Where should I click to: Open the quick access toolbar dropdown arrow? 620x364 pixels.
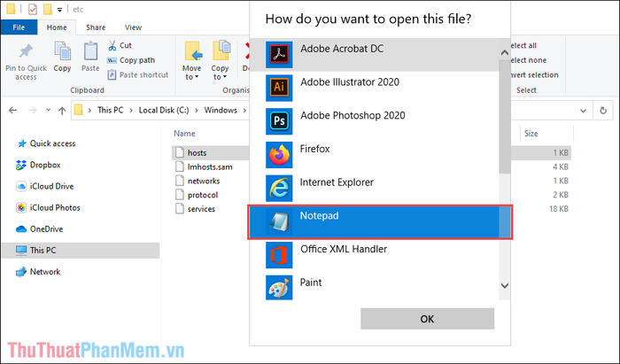(59, 10)
